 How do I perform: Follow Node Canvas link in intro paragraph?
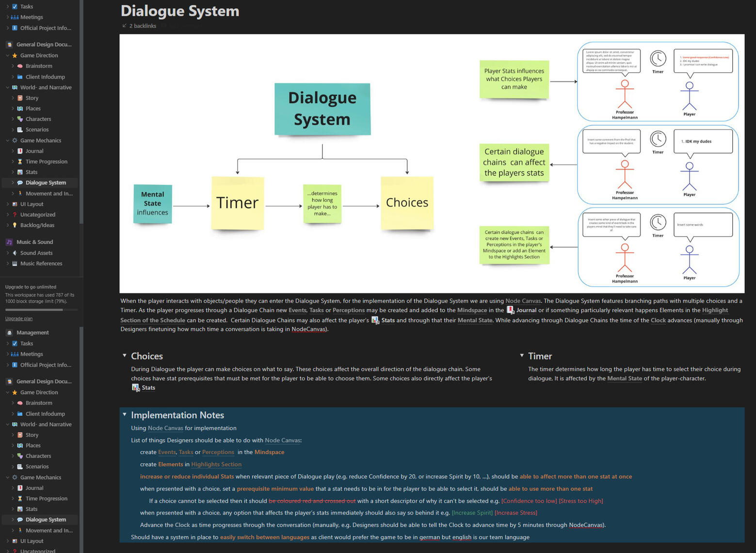(x=523, y=301)
